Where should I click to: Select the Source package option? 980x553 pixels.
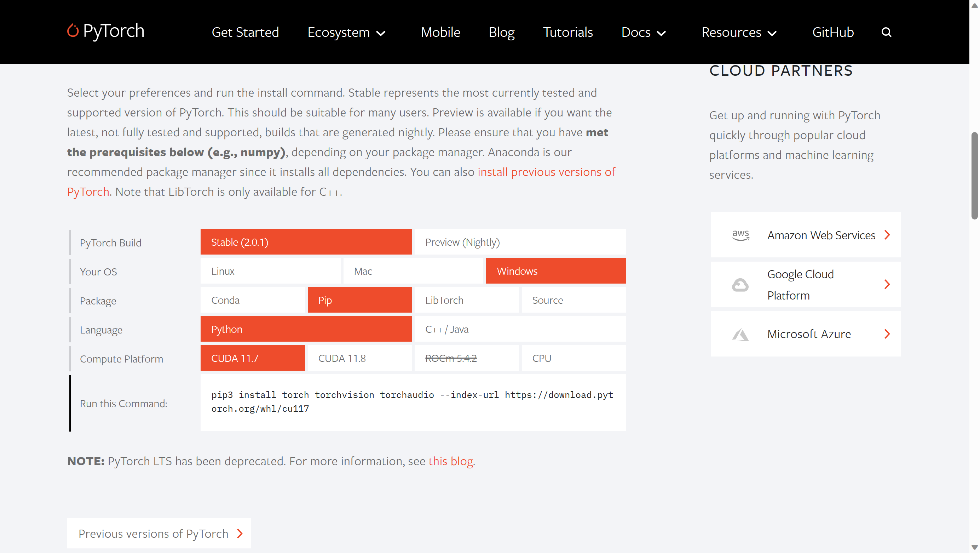(573, 300)
